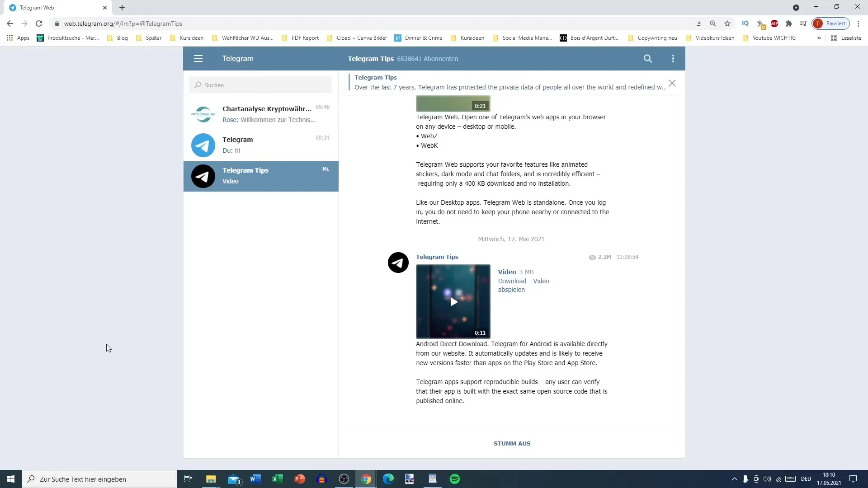Open the Extensions puzzle icon
868x488 pixels.
click(x=789, y=23)
